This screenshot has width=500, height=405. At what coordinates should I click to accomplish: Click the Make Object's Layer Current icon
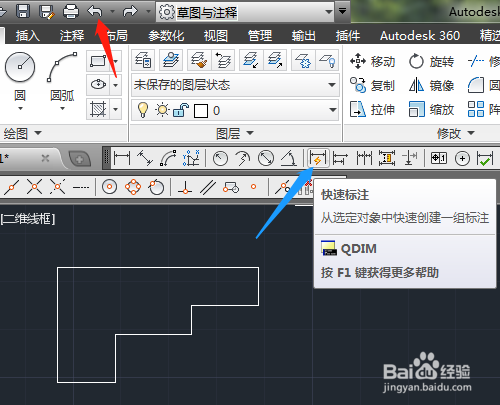click(x=171, y=60)
